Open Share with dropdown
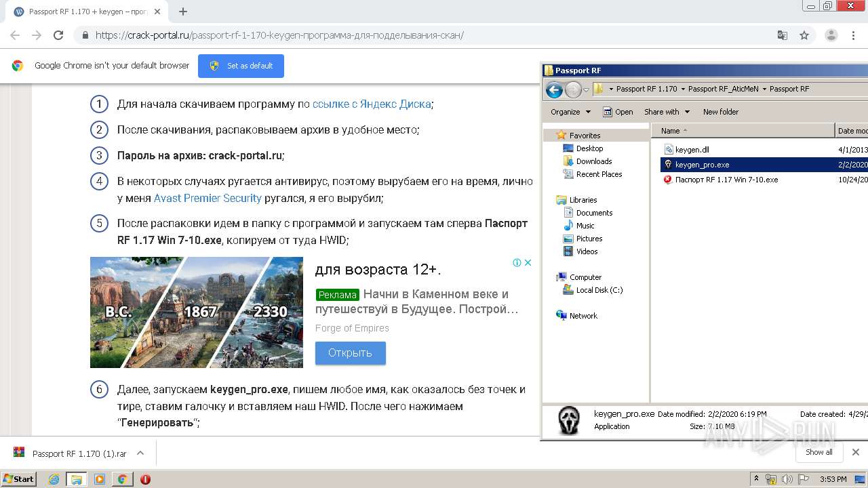This screenshot has height=488, width=868. [x=667, y=112]
